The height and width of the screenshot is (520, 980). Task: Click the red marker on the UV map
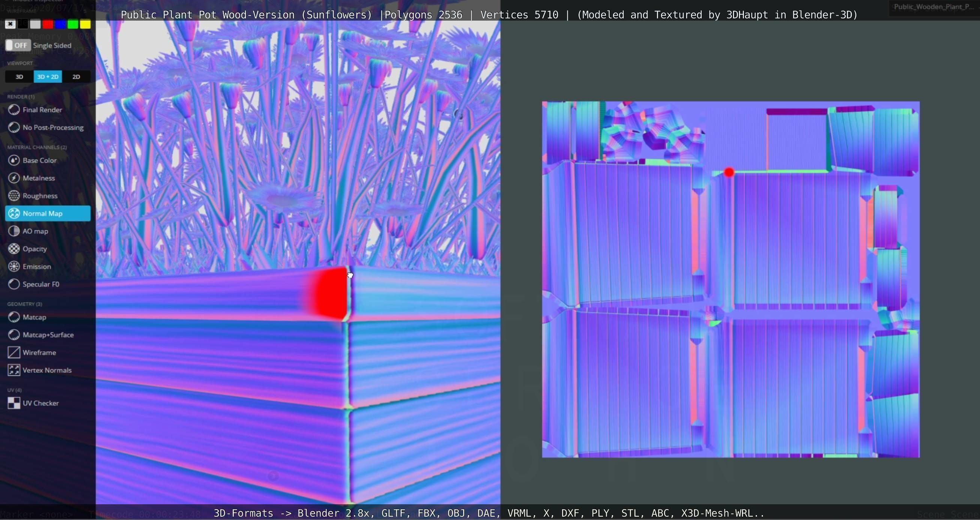[729, 172]
